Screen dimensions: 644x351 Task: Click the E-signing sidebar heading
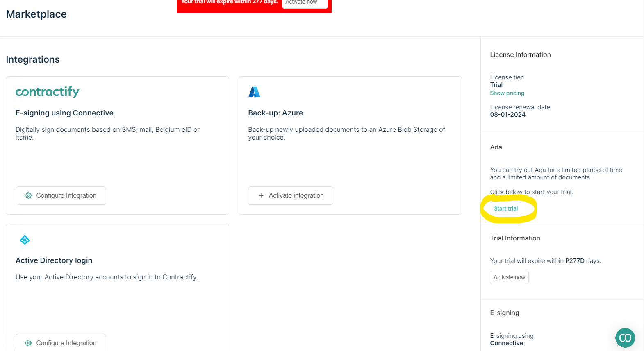pyautogui.click(x=504, y=313)
